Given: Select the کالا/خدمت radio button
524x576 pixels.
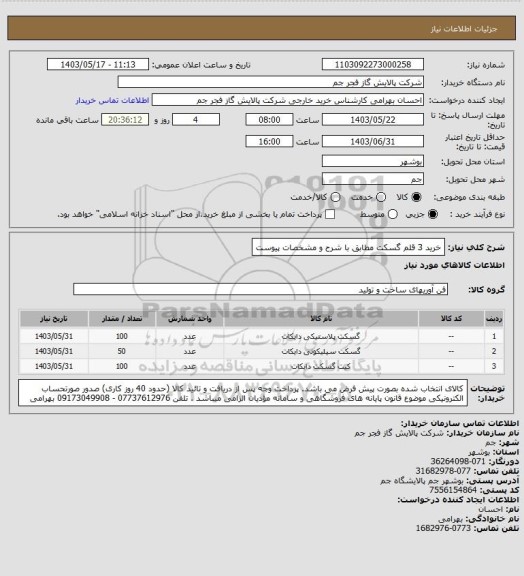Looking at the screenshot, I should 335,197.
